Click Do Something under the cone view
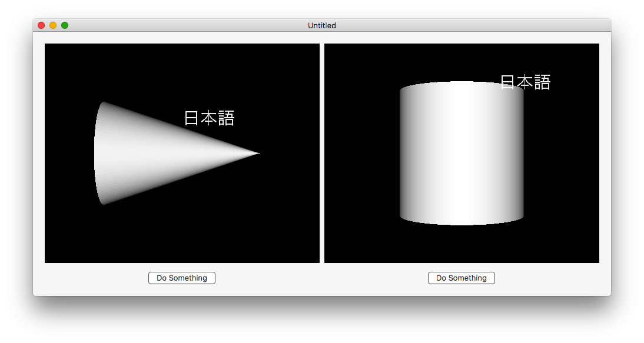The height and width of the screenshot is (343, 644). 181,278
